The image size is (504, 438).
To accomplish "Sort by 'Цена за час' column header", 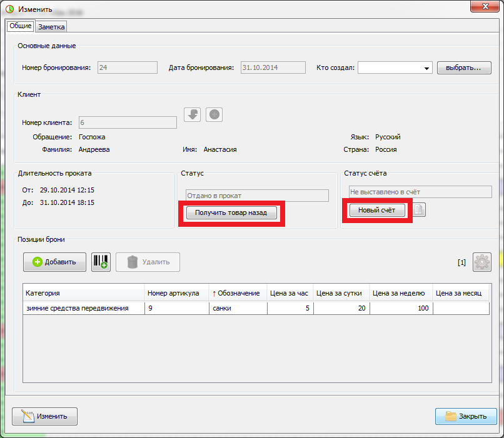I will (290, 293).
